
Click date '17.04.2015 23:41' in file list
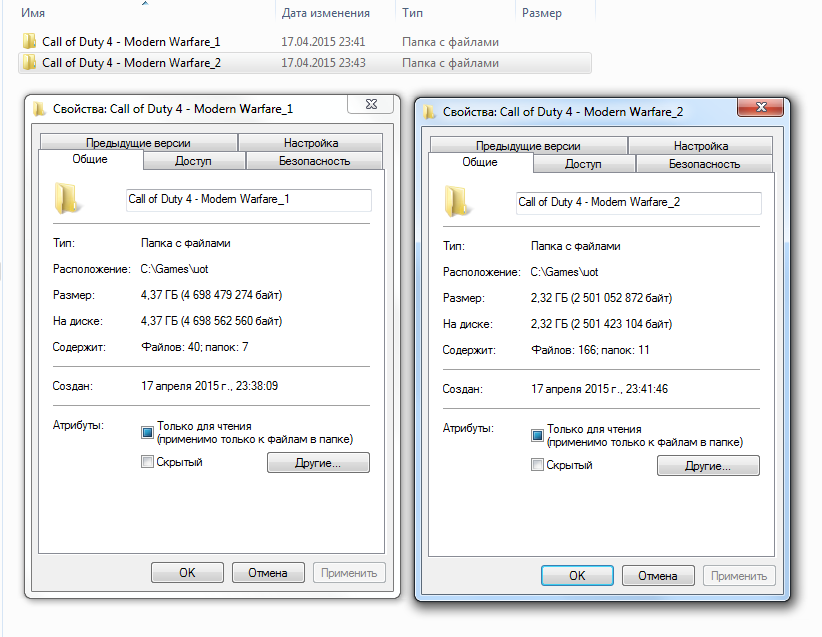click(323, 42)
